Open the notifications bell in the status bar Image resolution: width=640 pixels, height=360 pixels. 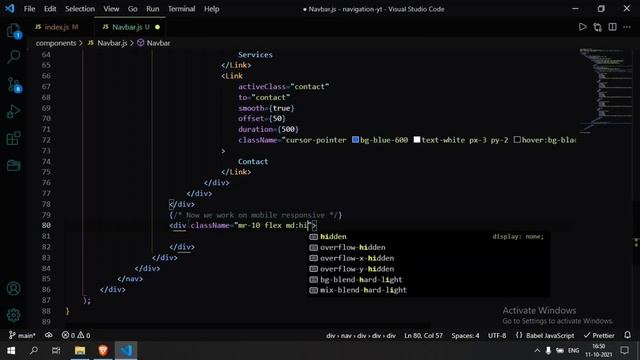pyautogui.click(x=627, y=335)
